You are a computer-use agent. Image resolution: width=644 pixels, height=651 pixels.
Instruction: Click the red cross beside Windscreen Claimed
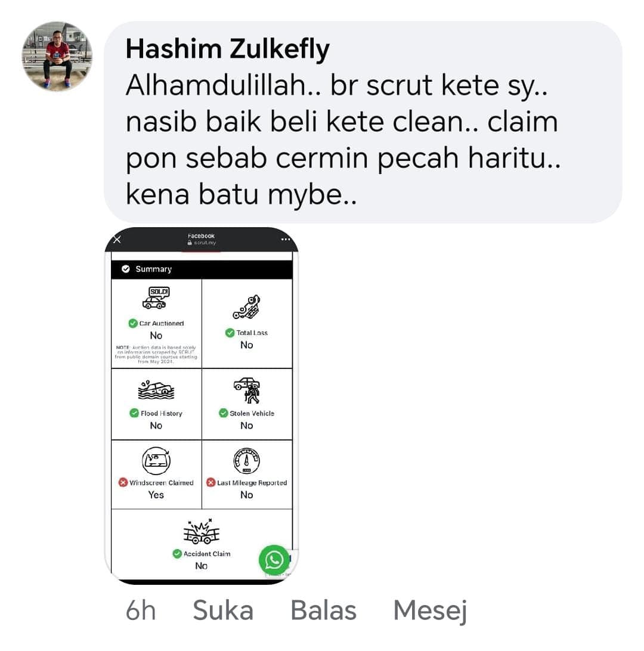(123, 482)
